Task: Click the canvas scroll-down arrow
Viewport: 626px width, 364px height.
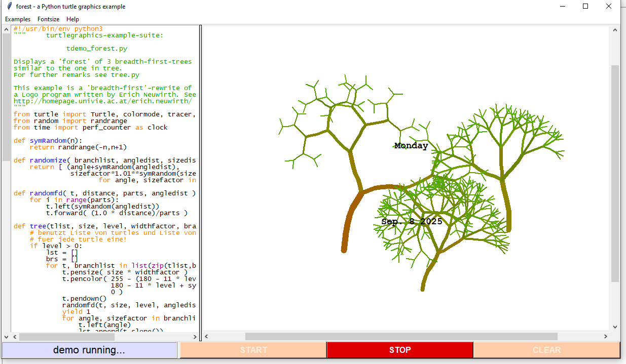Action: coord(615,327)
